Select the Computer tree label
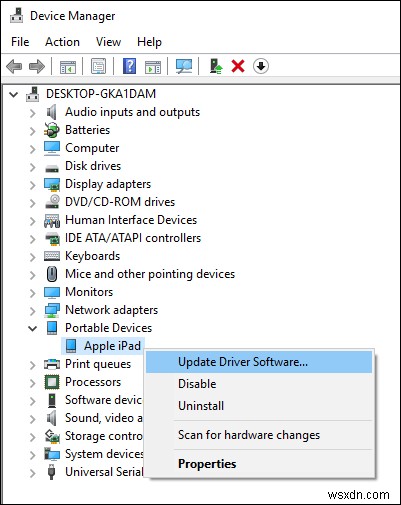The height and width of the screenshot is (505, 401). (92, 148)
